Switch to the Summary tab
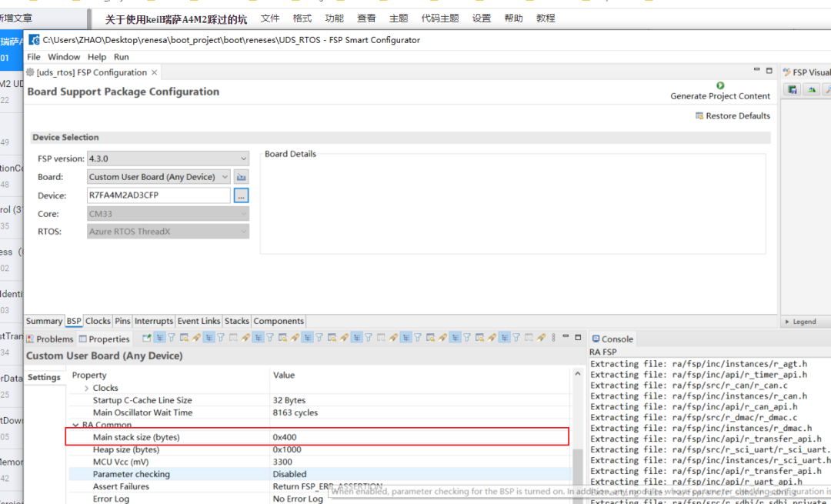831x504 pixels. [x=44, y=321]
